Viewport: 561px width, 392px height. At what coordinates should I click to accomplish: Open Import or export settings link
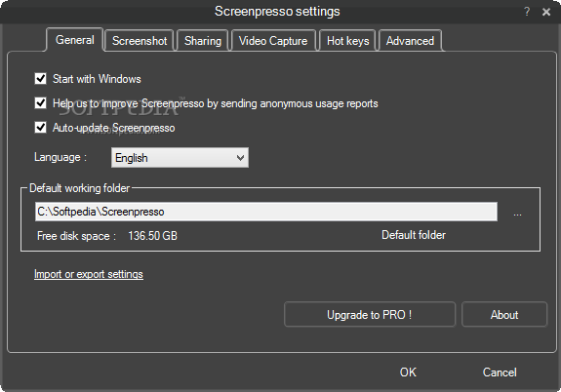[x=89, y=274]
